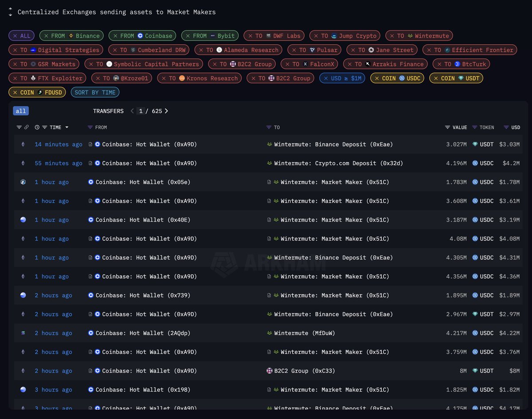Open the TO column filter
Screen dimensions: 532x419
click(269, 128)
